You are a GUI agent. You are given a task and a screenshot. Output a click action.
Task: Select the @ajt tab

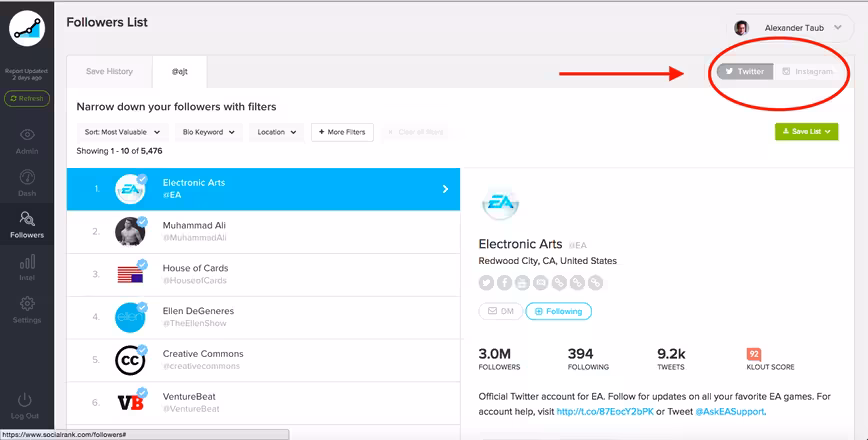(x=179, y=71)
